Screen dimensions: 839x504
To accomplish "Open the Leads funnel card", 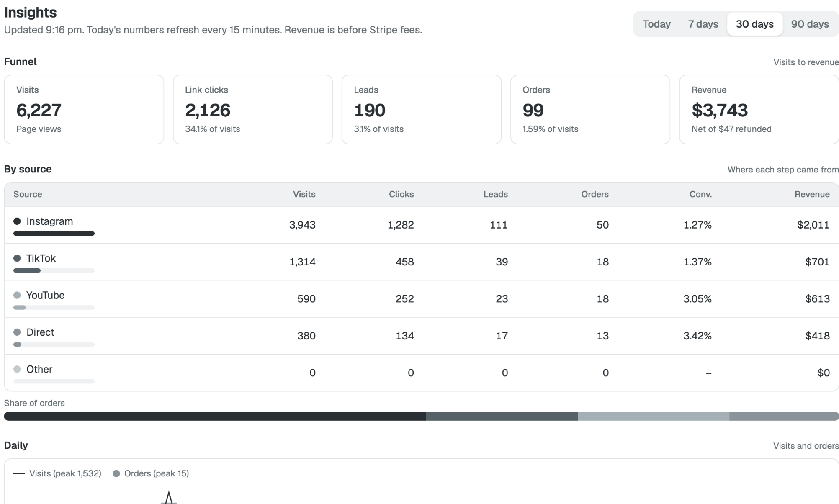I will (x=422, y=110).
